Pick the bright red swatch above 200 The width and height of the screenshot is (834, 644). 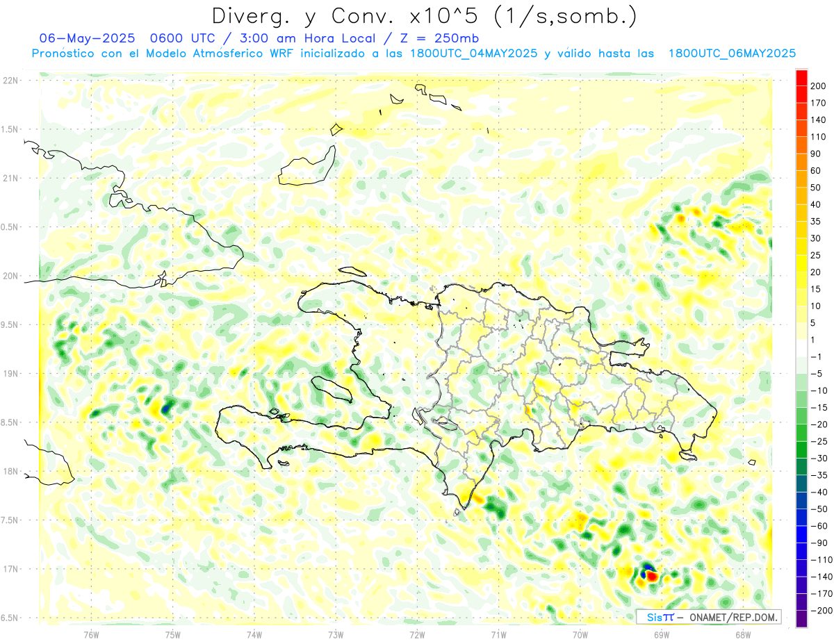coord(801,78)
